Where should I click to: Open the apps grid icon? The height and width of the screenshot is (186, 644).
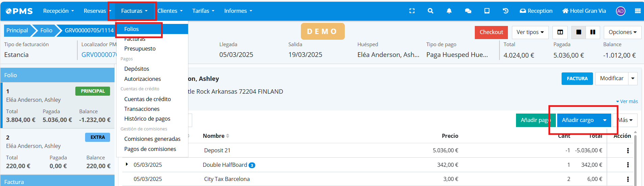click(x=637, y=11)
